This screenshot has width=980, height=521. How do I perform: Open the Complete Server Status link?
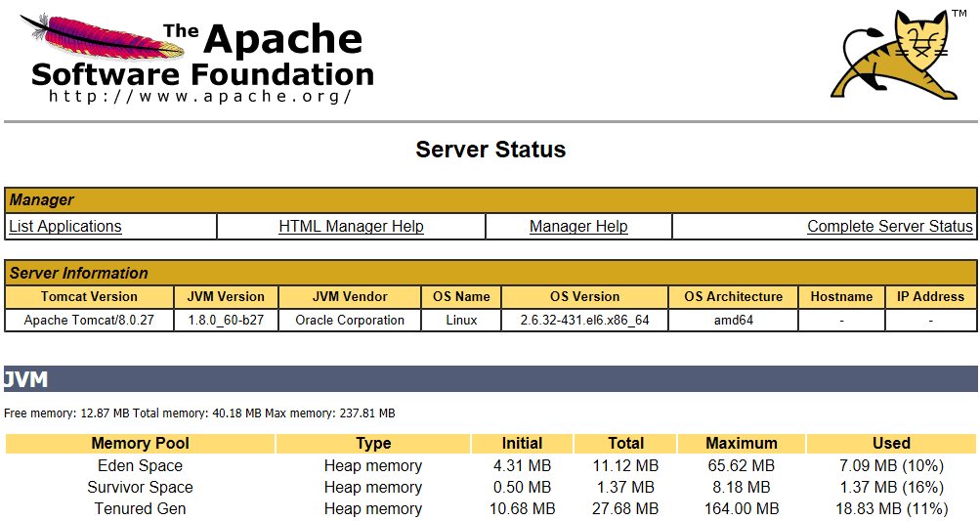click(x=890, y=227)
